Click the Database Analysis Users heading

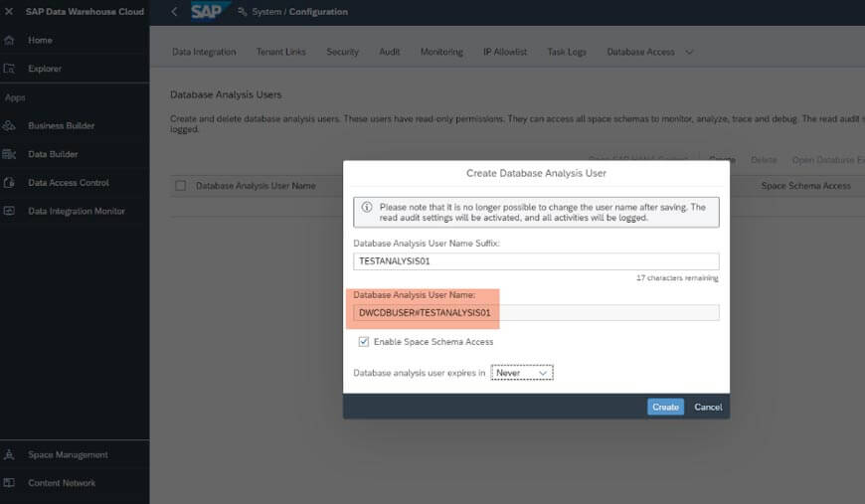[226, 94]
